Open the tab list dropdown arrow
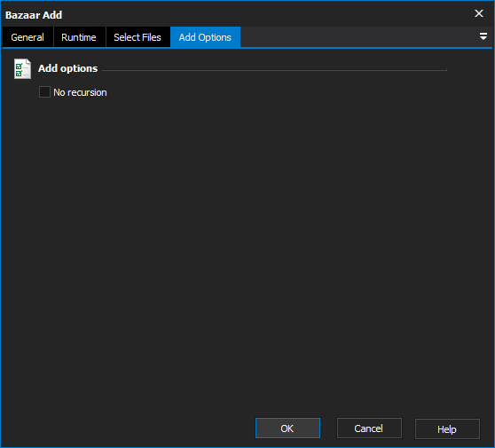Viewport: 495px width, 448px height. 483,36
